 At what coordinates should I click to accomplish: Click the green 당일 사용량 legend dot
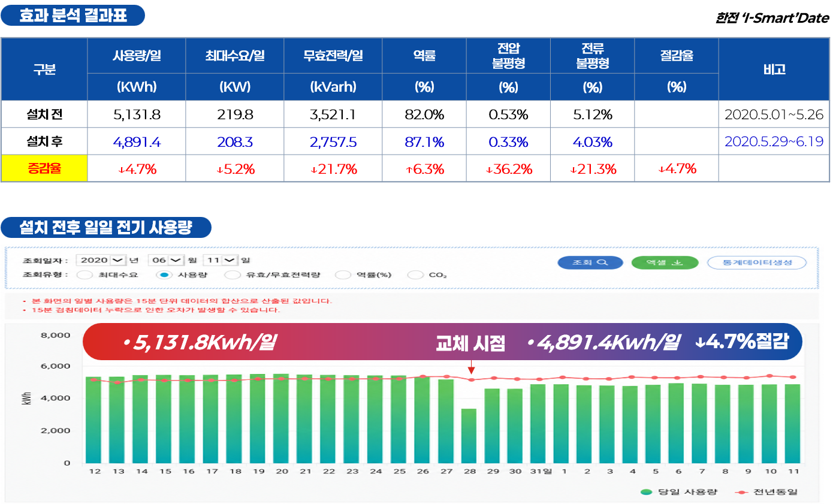coord(645,492)
